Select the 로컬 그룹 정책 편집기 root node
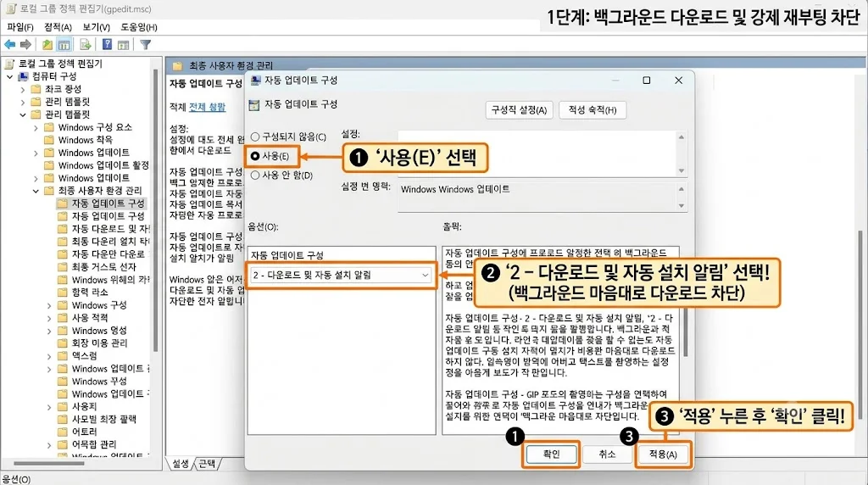The width and height of the screenshot is (868, 485). (x=60, y=64)
